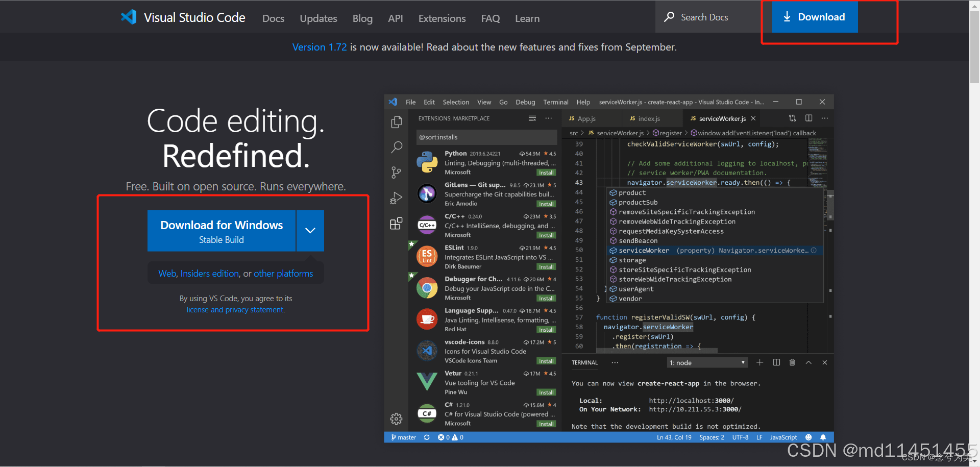The image size is (980, 467).
Task: Open the File menu in VS Code window
Action: point(410,102)
